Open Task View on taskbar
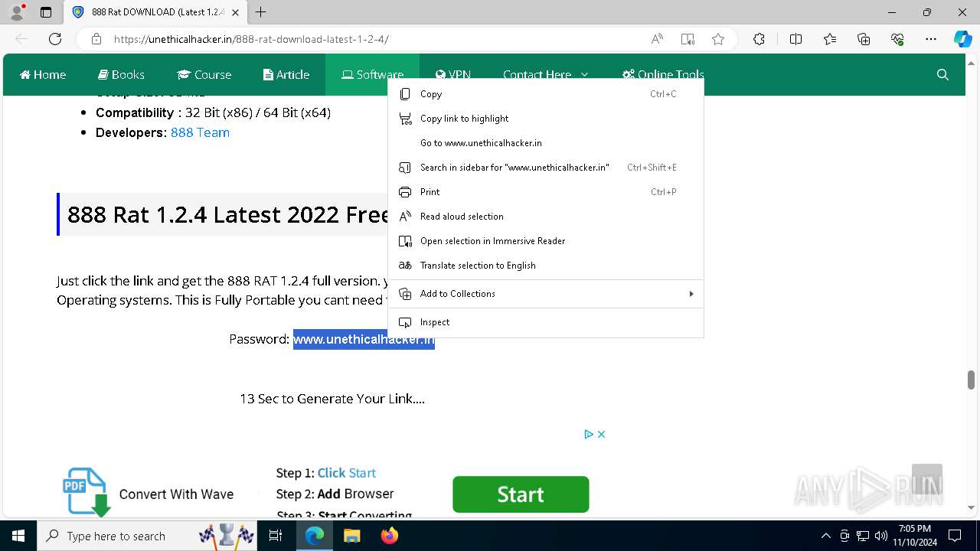 (276, 536)
